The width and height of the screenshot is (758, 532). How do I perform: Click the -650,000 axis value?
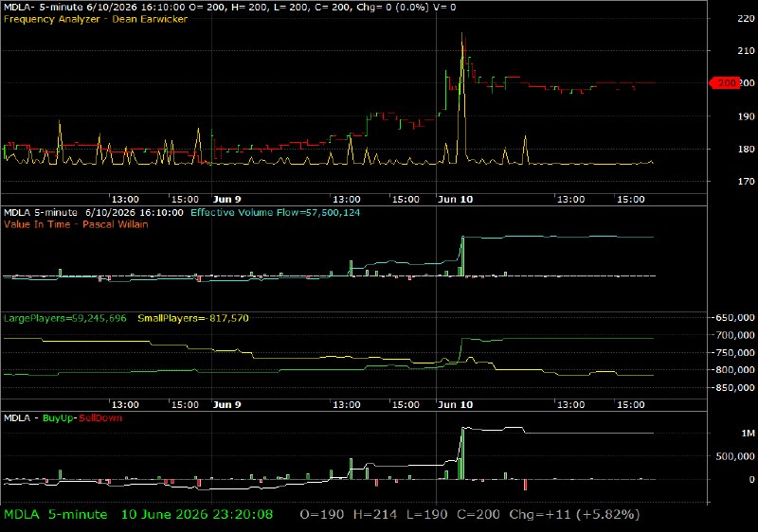click(734, 318)
